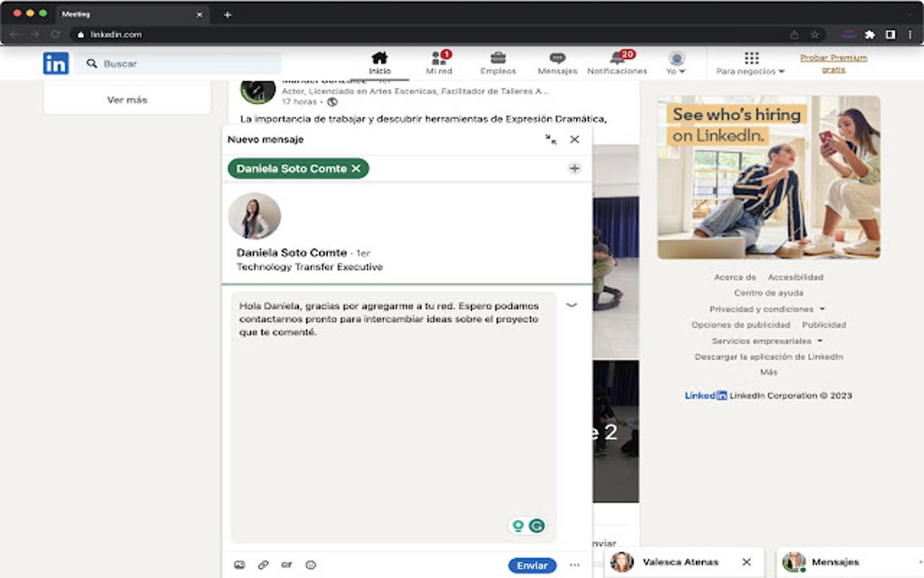Open the Empleos tab

tap(498, 63)
